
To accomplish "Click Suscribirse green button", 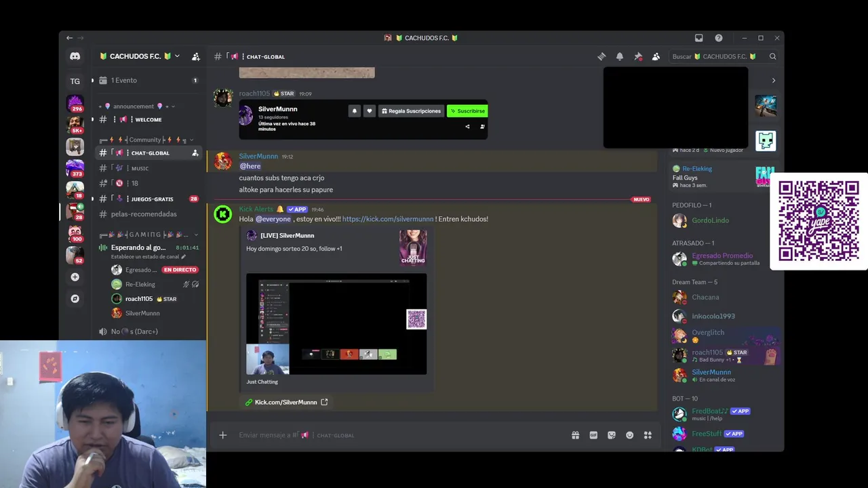I will 467,111.
